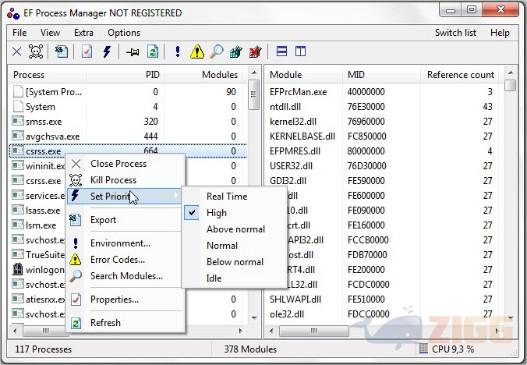Click the vertical split layout toolbar icon
This screenshot has height=365, width=527.
tap(300, 51)
